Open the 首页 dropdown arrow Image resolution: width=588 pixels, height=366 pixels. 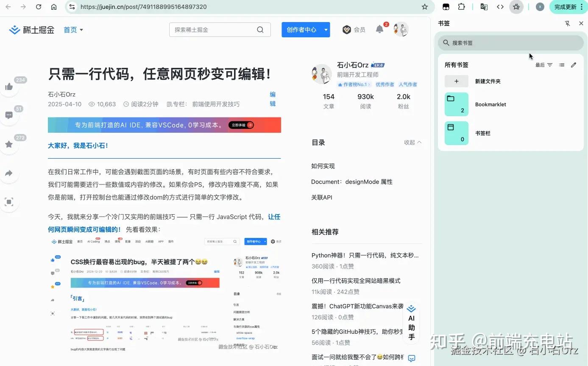[x=81, y=30]
